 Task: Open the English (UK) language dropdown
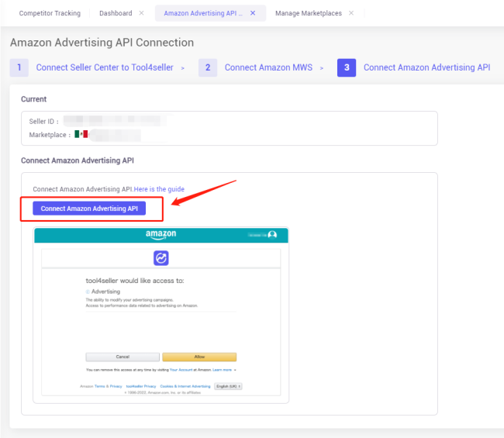229,386
